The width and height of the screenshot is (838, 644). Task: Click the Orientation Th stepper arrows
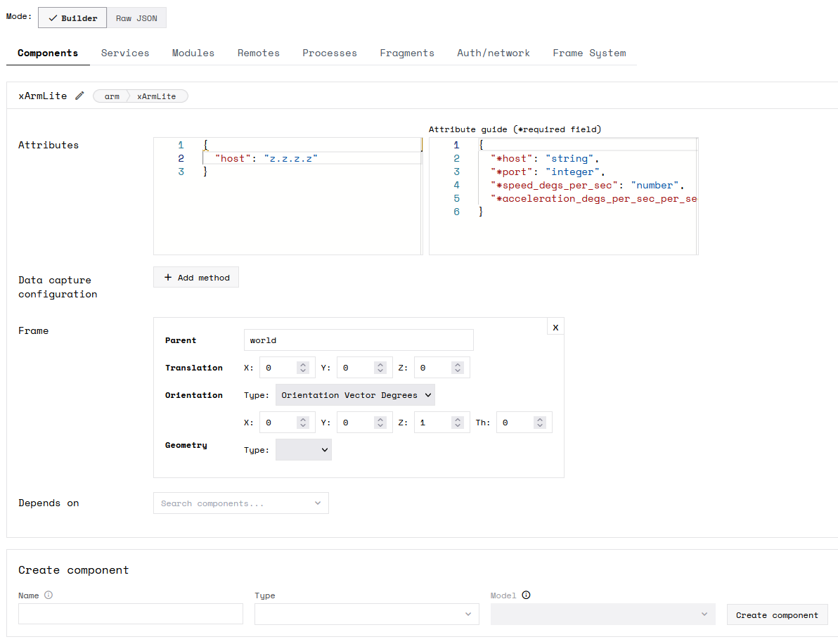pos(540,423)
